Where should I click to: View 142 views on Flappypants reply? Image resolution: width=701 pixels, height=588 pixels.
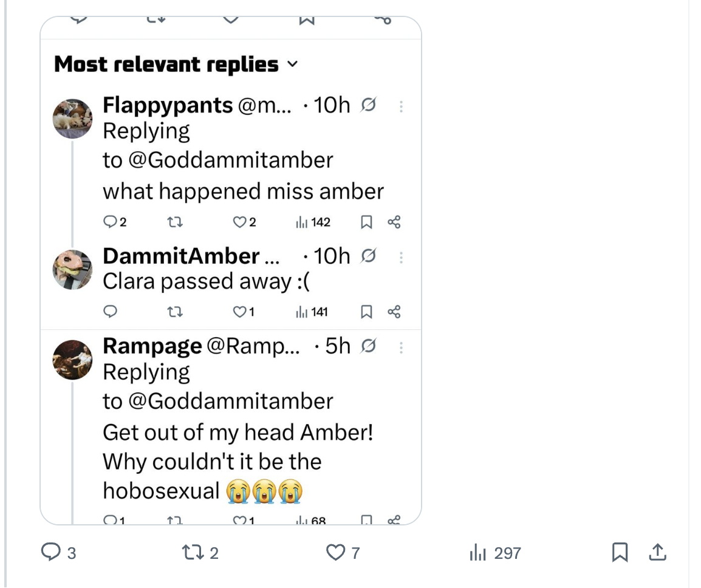[x=313, y=222]
